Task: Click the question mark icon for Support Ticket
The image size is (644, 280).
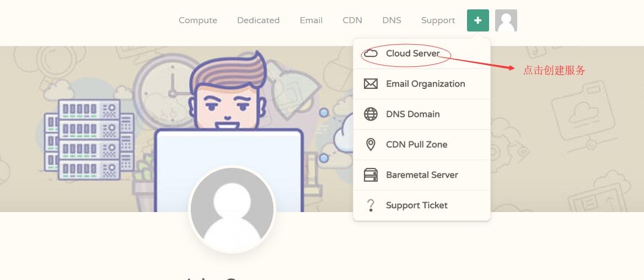Action: click(371, 205)
